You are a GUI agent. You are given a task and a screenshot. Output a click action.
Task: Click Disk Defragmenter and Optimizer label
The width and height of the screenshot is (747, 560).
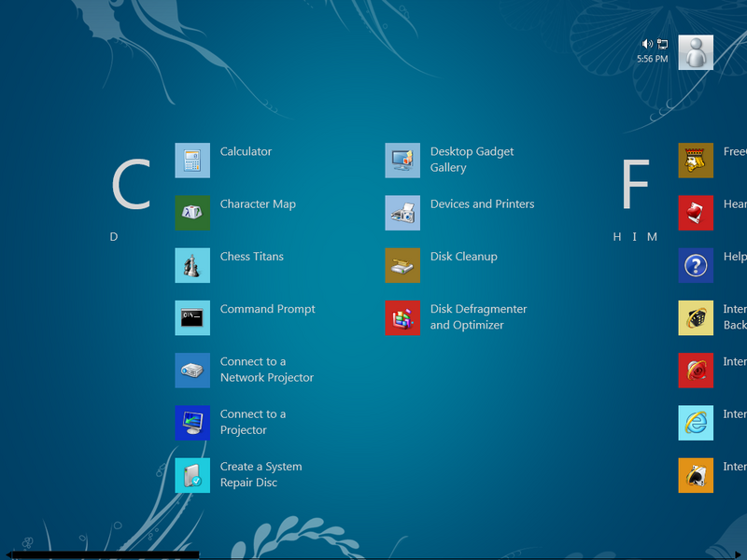[478, 316]
